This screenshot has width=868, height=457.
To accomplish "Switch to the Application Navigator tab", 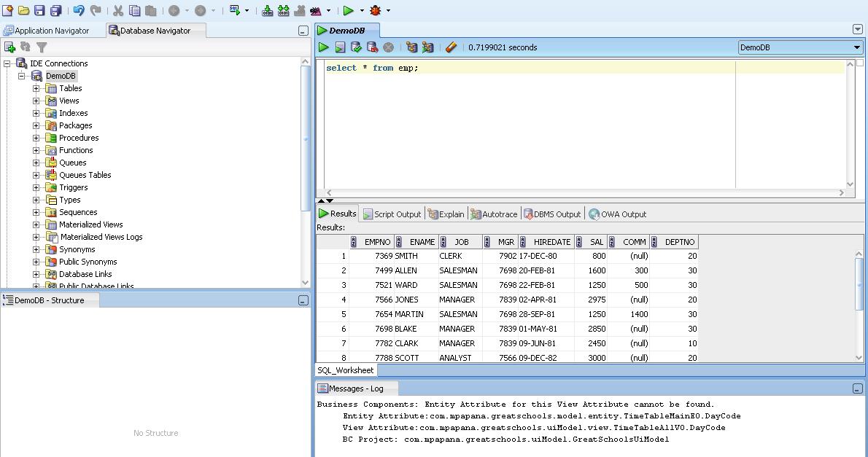I will (47, 31).
